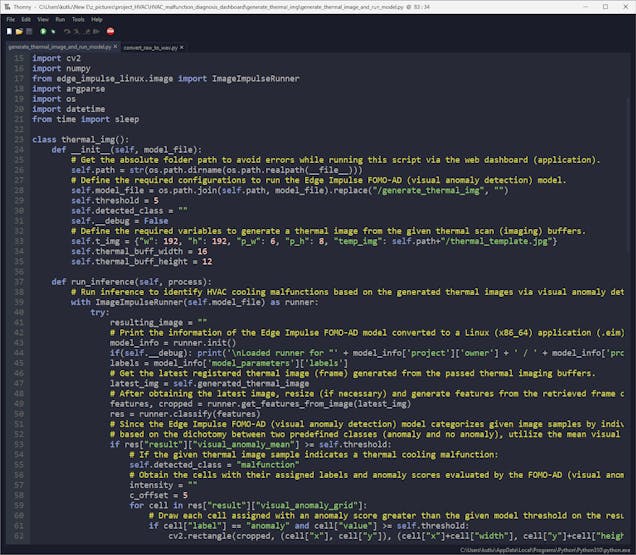Click the Save file toolbar icon
Viewport: 636px width, 555px height.
click(x=27, y=32)
